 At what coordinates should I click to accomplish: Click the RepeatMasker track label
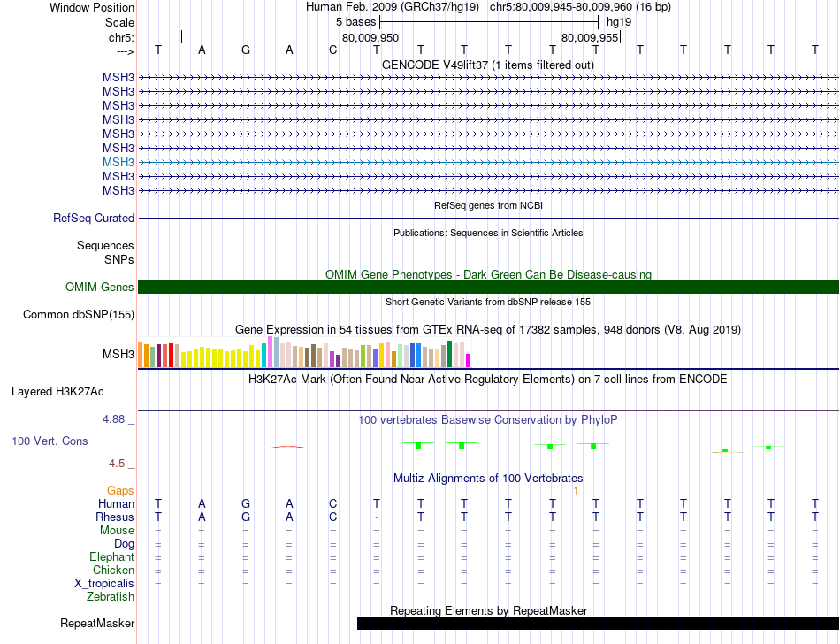[x=97, y=623]
